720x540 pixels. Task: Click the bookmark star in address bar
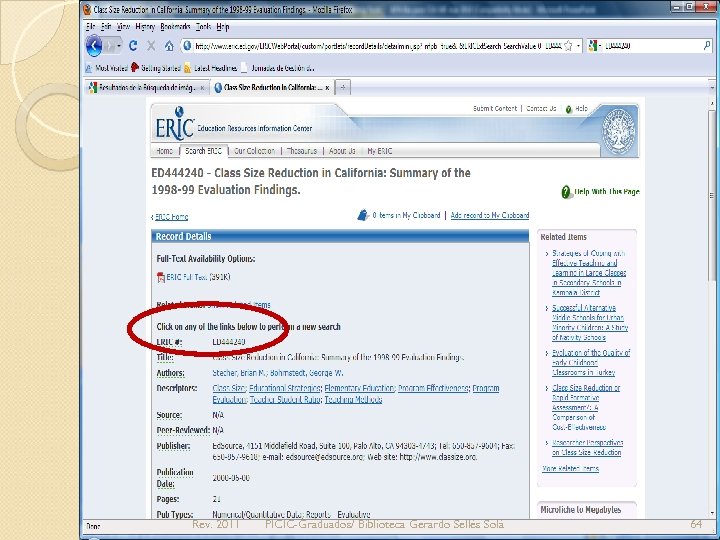coord(568,46)
